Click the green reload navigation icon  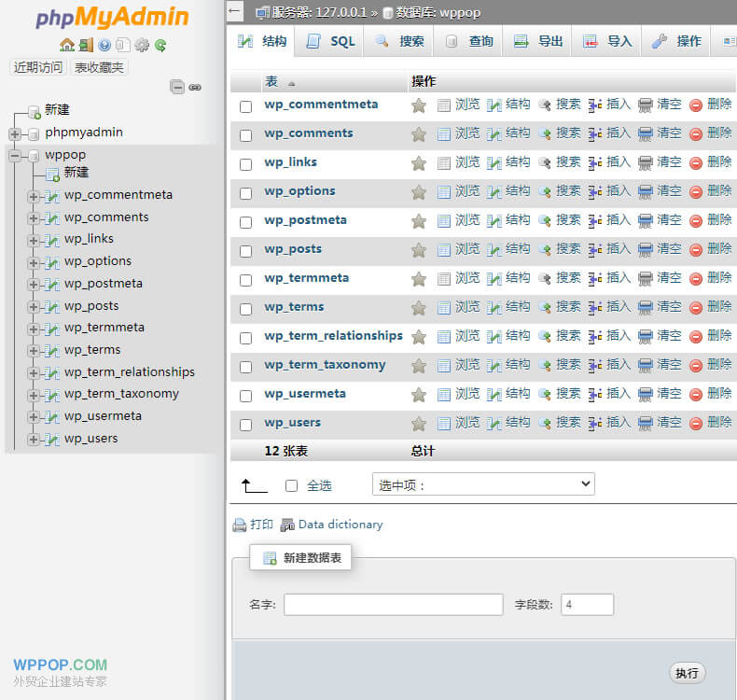(160, 45)
